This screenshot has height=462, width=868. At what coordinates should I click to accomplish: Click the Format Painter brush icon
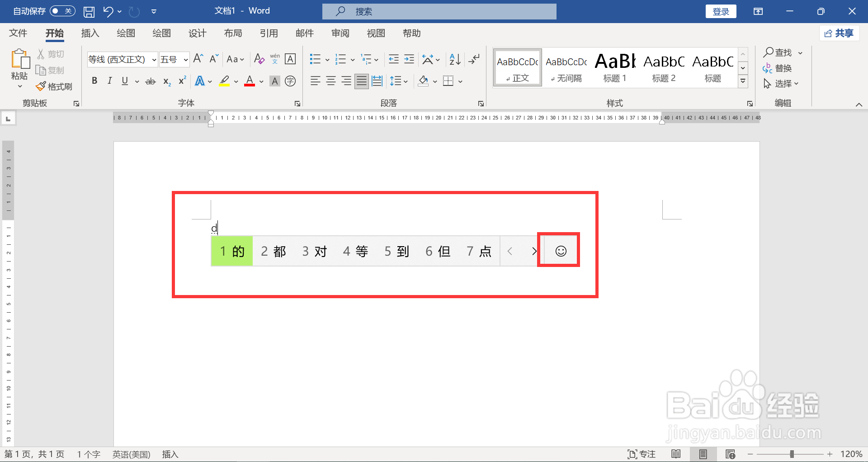(x=41, y=86)
